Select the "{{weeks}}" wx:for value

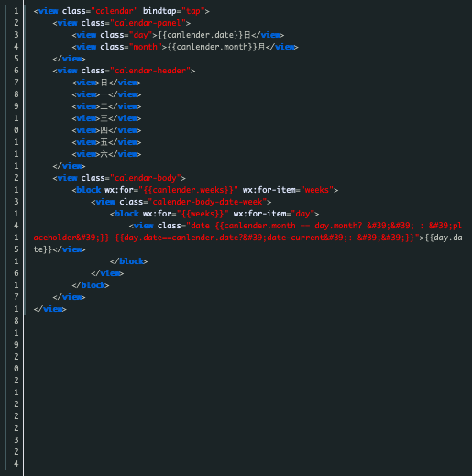click(203, 214)
